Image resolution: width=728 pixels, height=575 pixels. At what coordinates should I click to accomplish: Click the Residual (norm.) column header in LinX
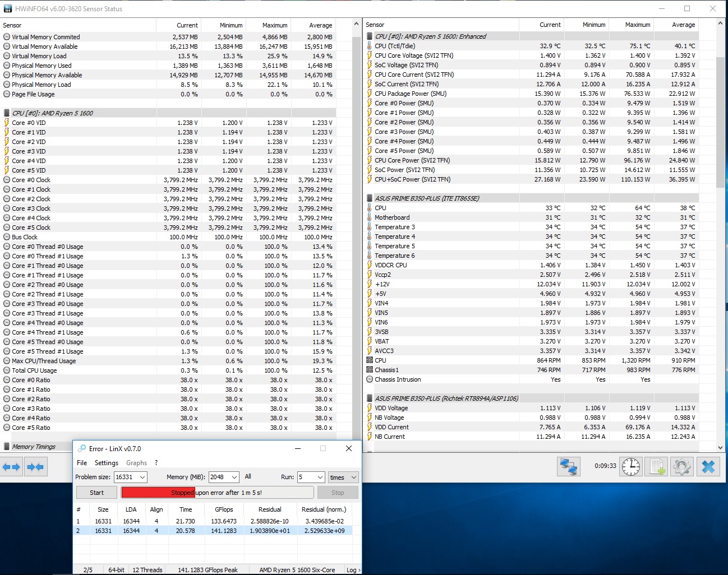[x=324, y=509]
